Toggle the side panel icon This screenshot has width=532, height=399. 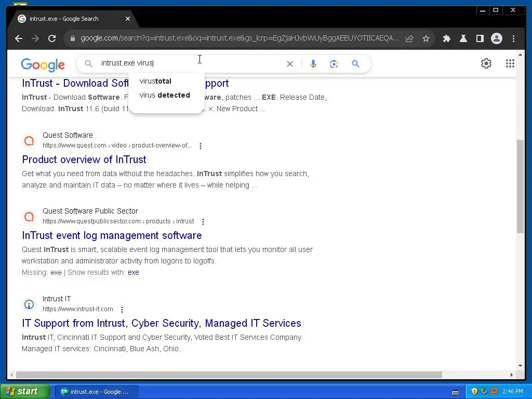click(x=480, y=38)
